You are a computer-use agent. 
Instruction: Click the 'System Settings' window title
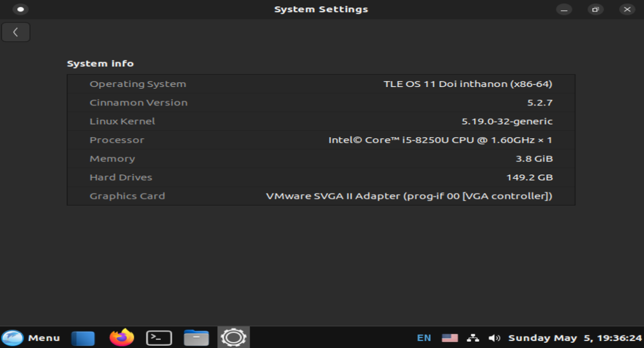pyautogui.click(x=321, y=9)
